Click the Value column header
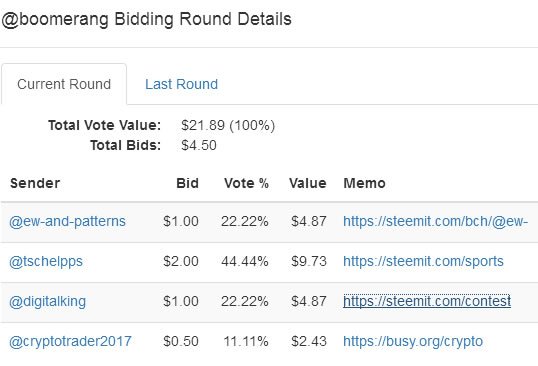 (x=307, y=183)
